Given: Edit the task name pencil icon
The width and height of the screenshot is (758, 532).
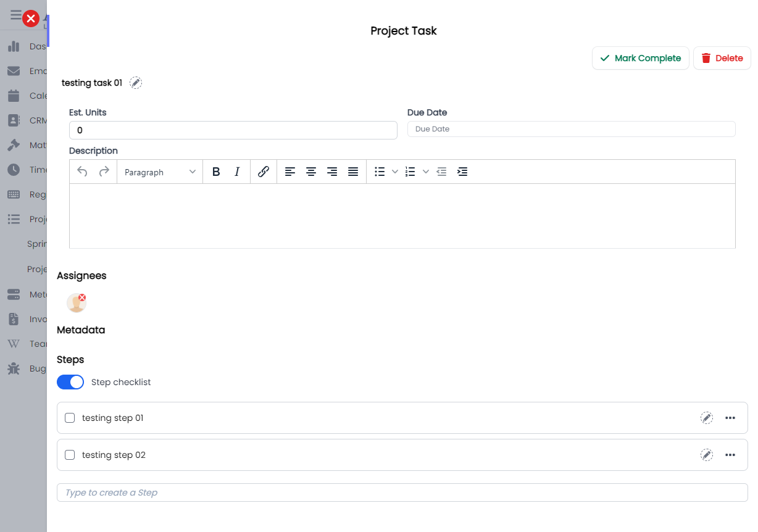Looking at the screenshot, I should coord(136,83).
